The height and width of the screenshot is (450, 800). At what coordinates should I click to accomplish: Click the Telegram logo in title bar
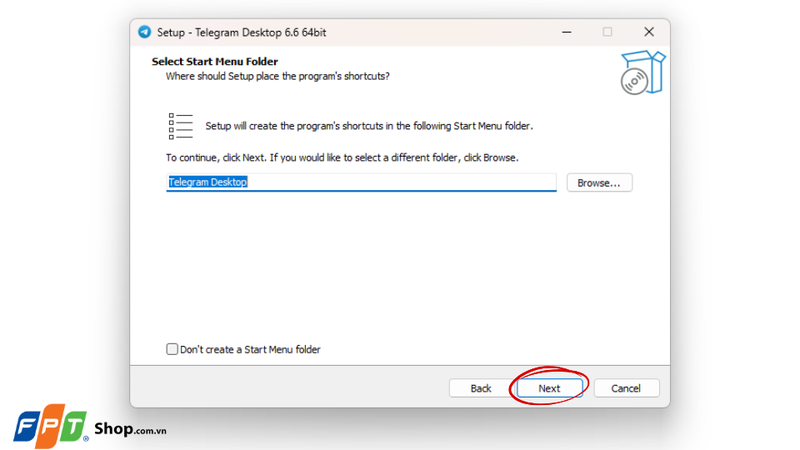(144, 32)
